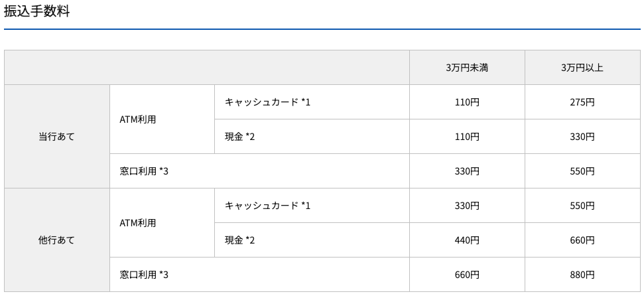
Task: Click ATM利用 cell in 他行あて section
Action: [x=138, y=223]
